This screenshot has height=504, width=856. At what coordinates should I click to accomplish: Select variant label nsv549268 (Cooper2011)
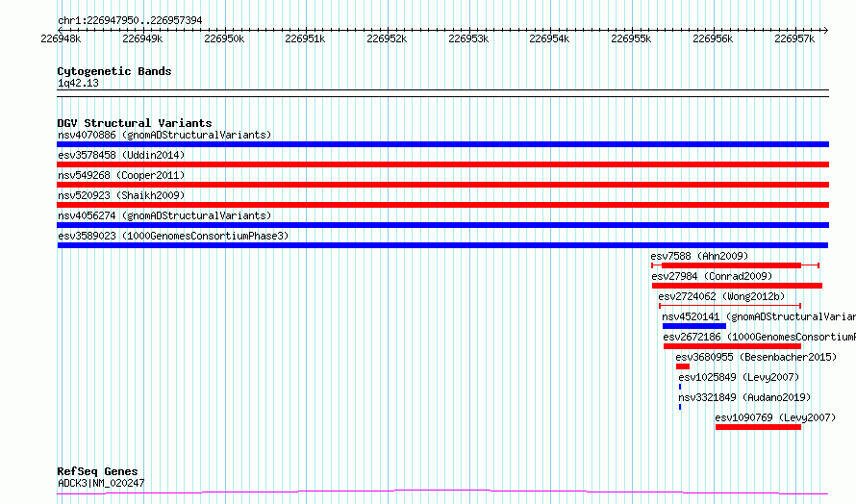coord(121,175)
